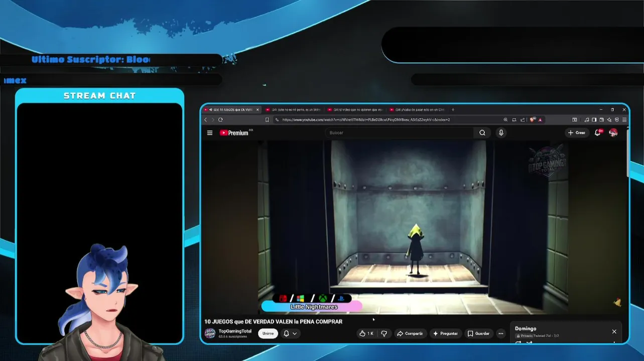Screen dimensions: 644x361
Task: Open the browser zoom control
Action: pyautogui.click(x=505, y=120)
